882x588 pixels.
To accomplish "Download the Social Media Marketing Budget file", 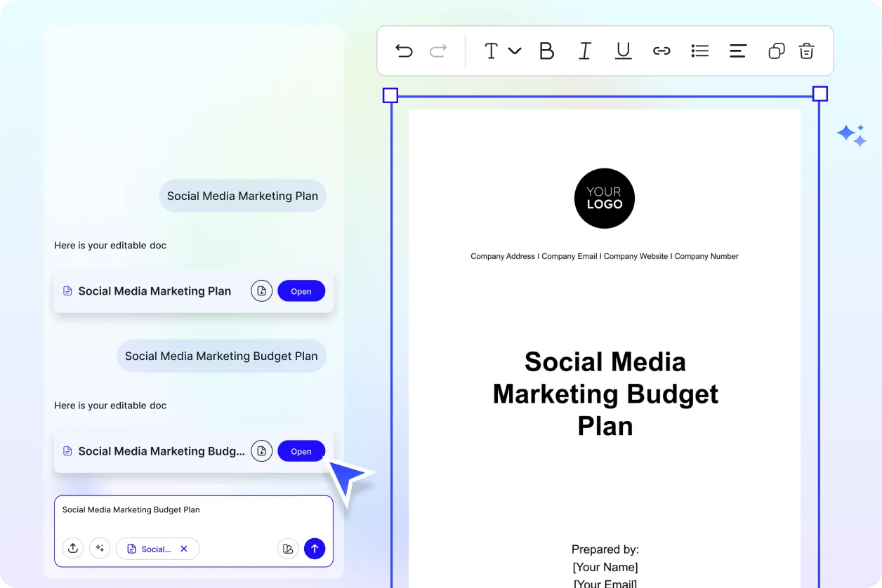I will tap(261, 451).
